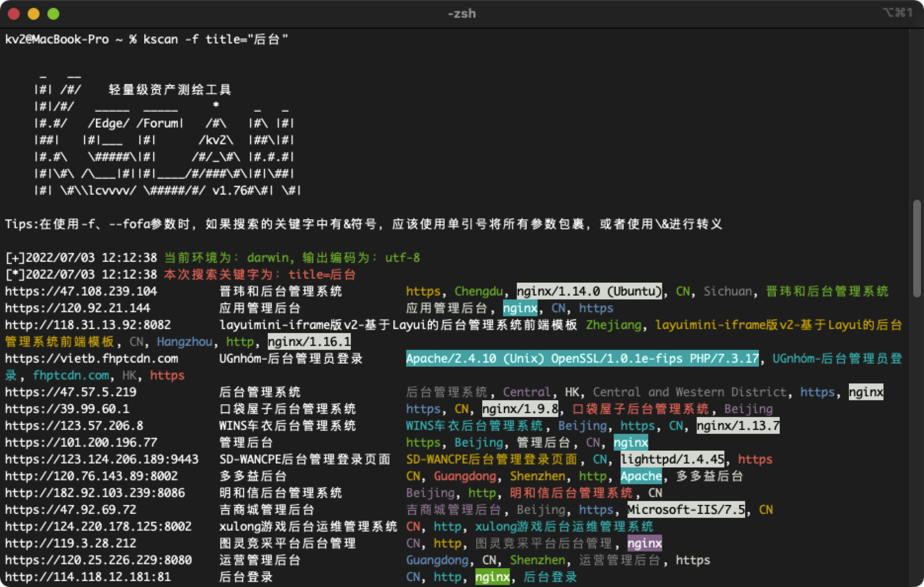Click the URL https://47.108.239.104
The image size is (924, 587).
[x=81, y=292]
